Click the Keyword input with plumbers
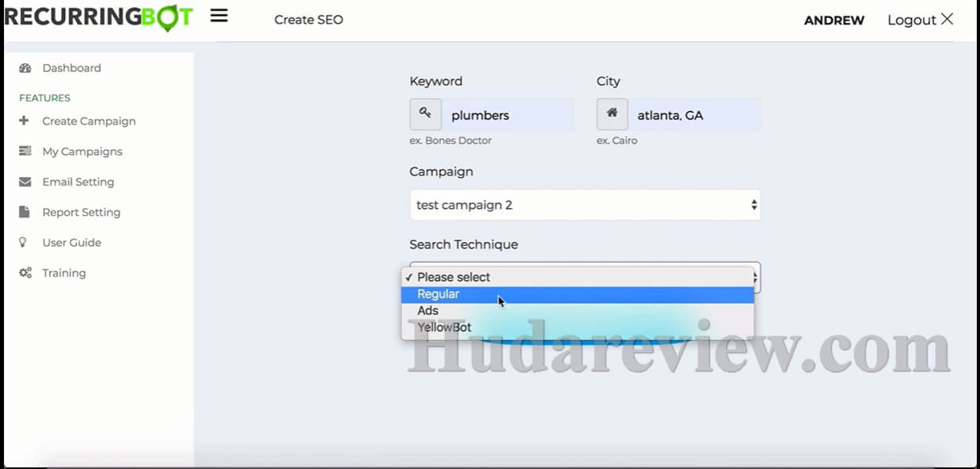This screenshot has height=469, width=980. tap(508, 115)
